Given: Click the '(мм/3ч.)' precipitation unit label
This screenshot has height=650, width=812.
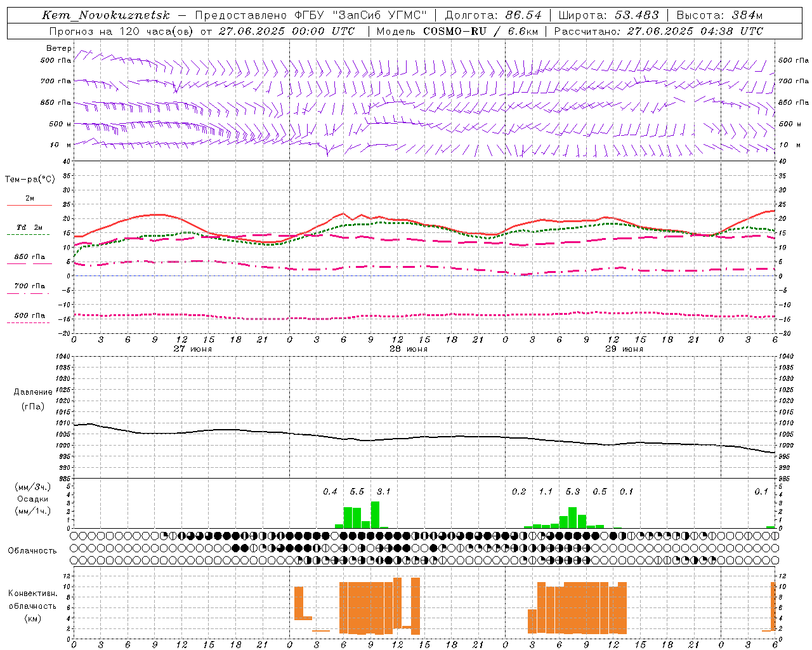Looking at the screenshot, I should (x=32, y=487).
